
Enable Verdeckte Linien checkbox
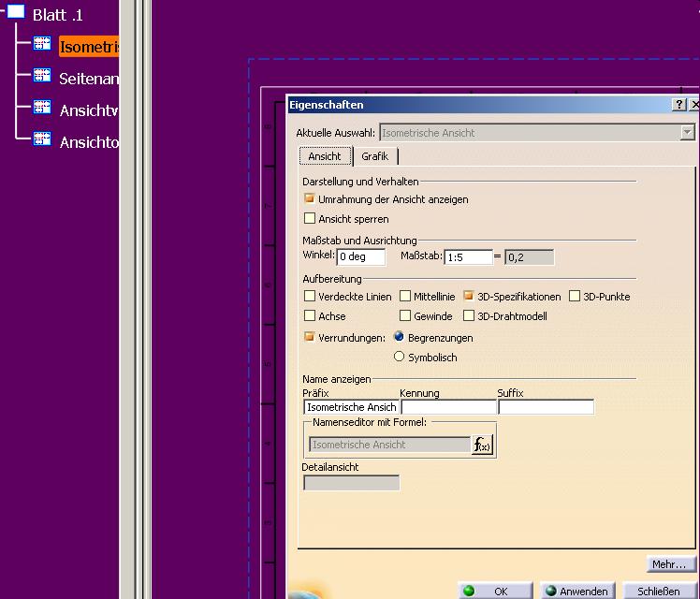(310, 296)
